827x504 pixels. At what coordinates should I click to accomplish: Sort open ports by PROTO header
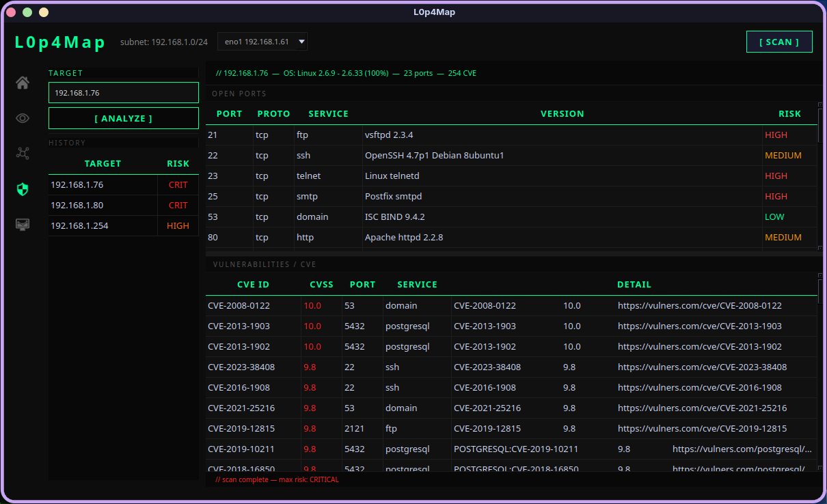pos(273,114)
